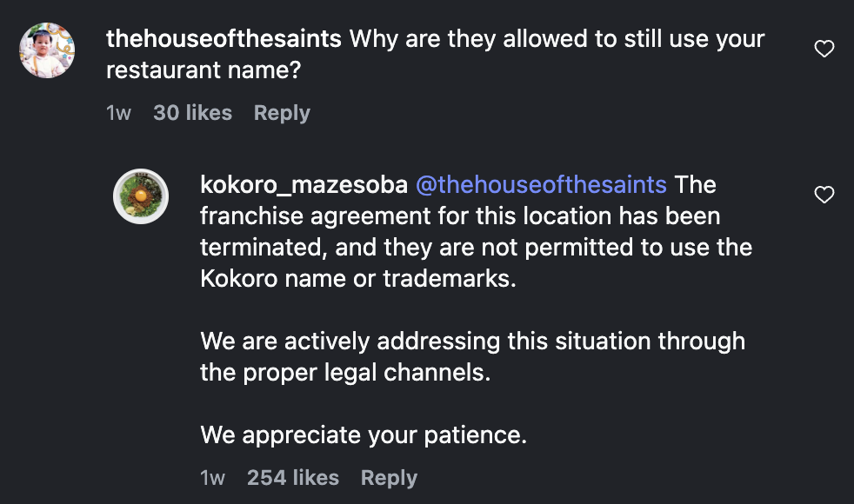Screen dimensions: 854x504
Task: Open kokoro_mazesoba profile avatar
Action: (141, 196)
